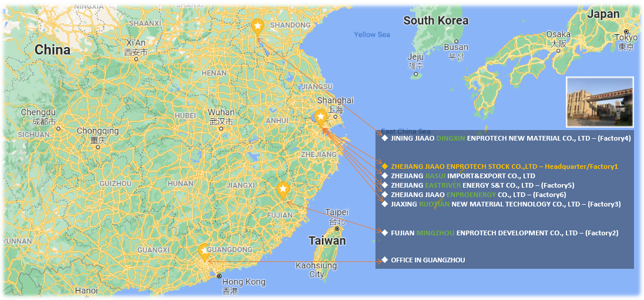Click the star map pin in Shandong
The height and width of the screenshot is (300, 644).
tap(257, 26)
